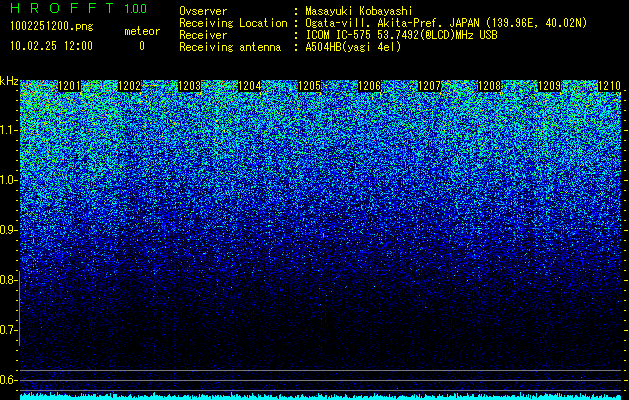Click the 1205 time marker
The height and width of the screenshot is (400, 629).
(x=310, y=86)
